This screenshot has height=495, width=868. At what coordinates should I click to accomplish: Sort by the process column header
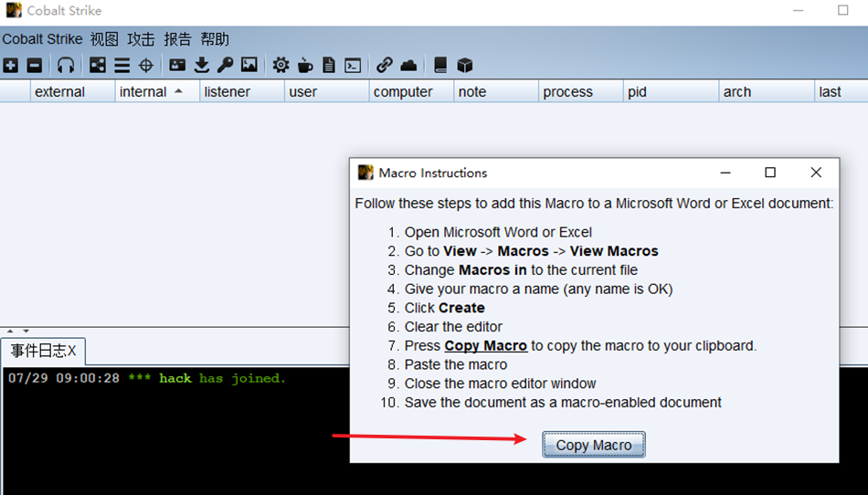(x=581, y=91)
